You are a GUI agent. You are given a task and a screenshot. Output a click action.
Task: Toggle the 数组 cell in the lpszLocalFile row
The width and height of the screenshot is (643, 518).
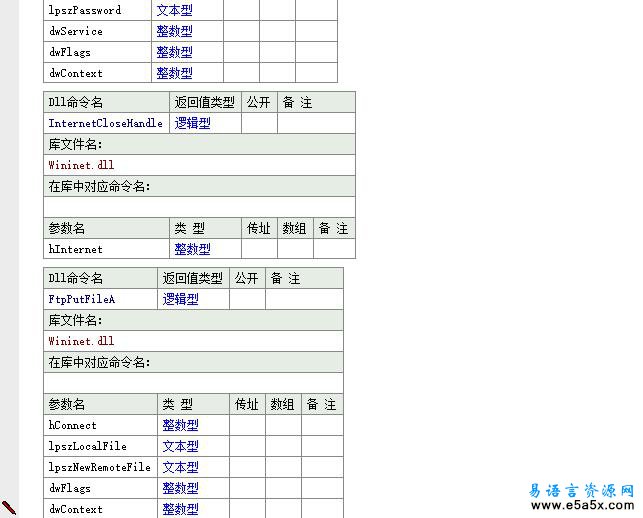[283, 446]
